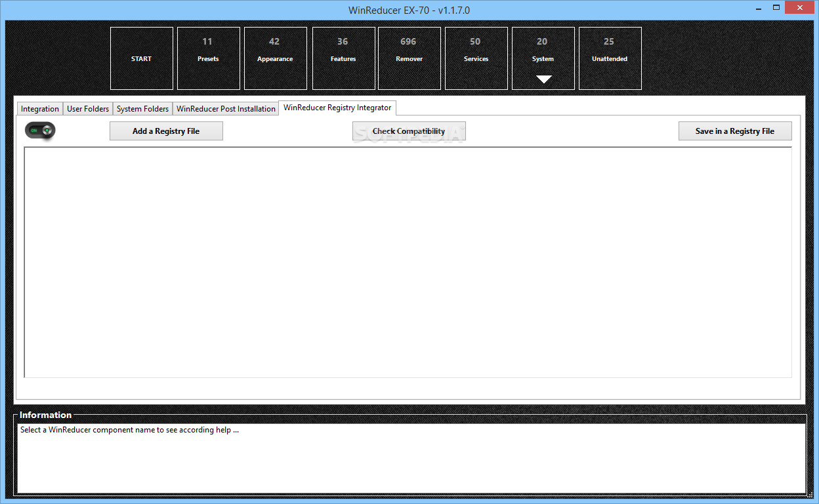Click Save in a Registry File
The width and height of the screenshot is (819, 504).
pos(735,131)
